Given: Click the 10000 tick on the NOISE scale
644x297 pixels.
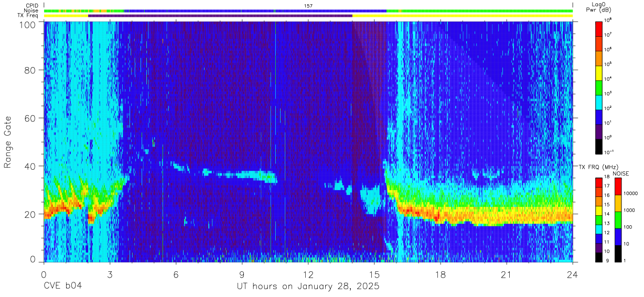Looking at the screenshot, I should point(631,194).
